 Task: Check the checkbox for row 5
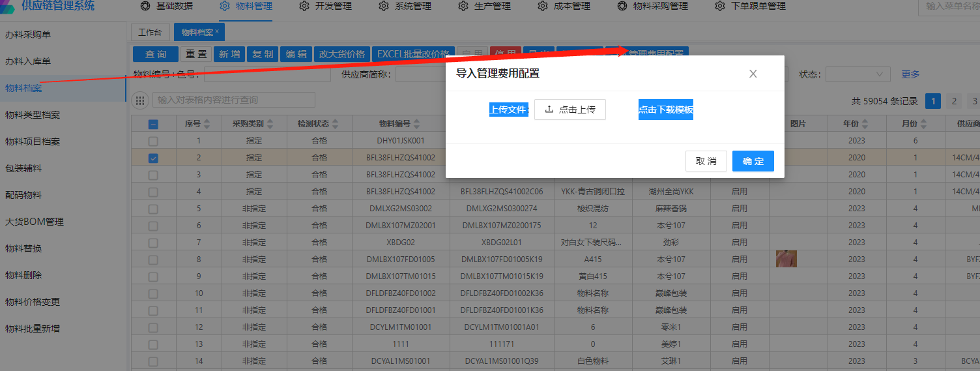point(153,209)
